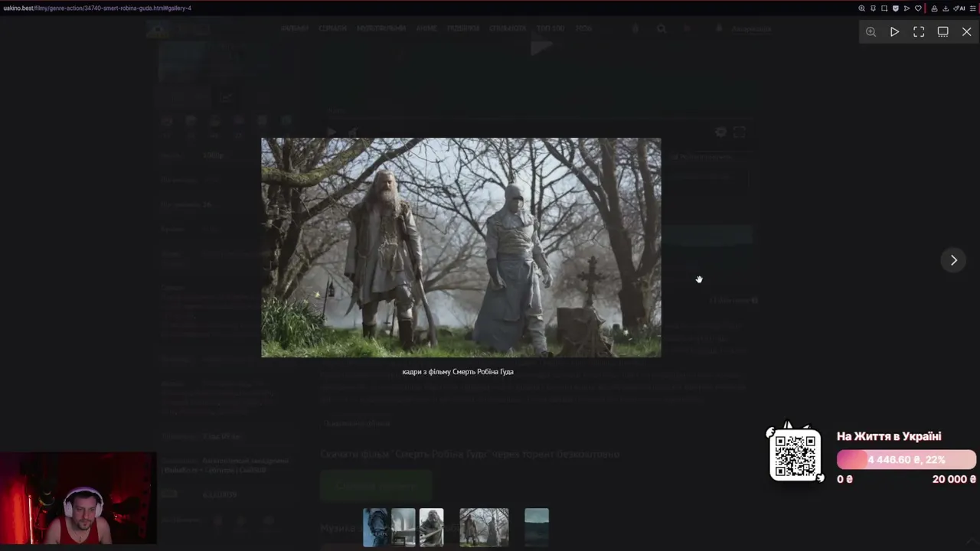
Task: Open the СЕРІАЛИ menu on the dimmed page
Action: point(332,28)
